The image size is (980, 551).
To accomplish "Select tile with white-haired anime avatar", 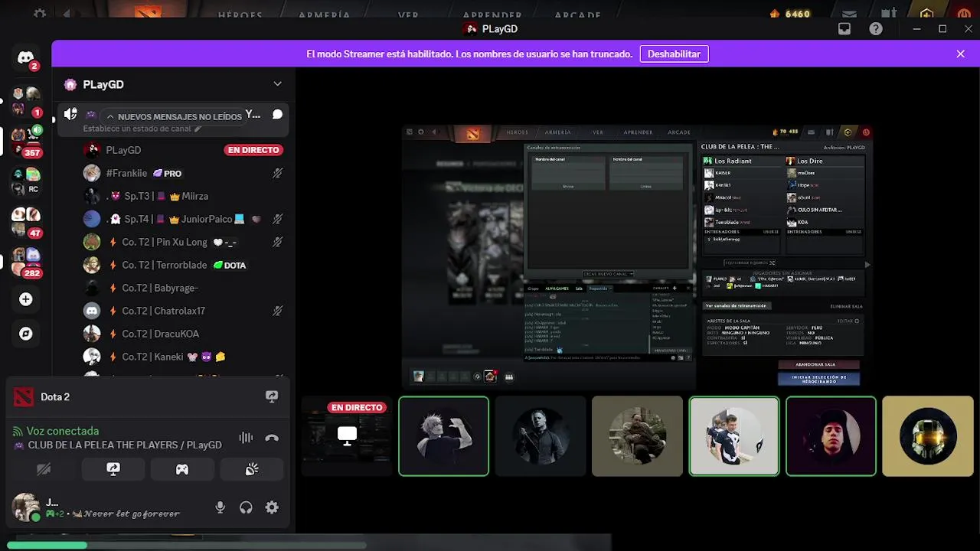I will pyautogui.click(x=443, y=436).
